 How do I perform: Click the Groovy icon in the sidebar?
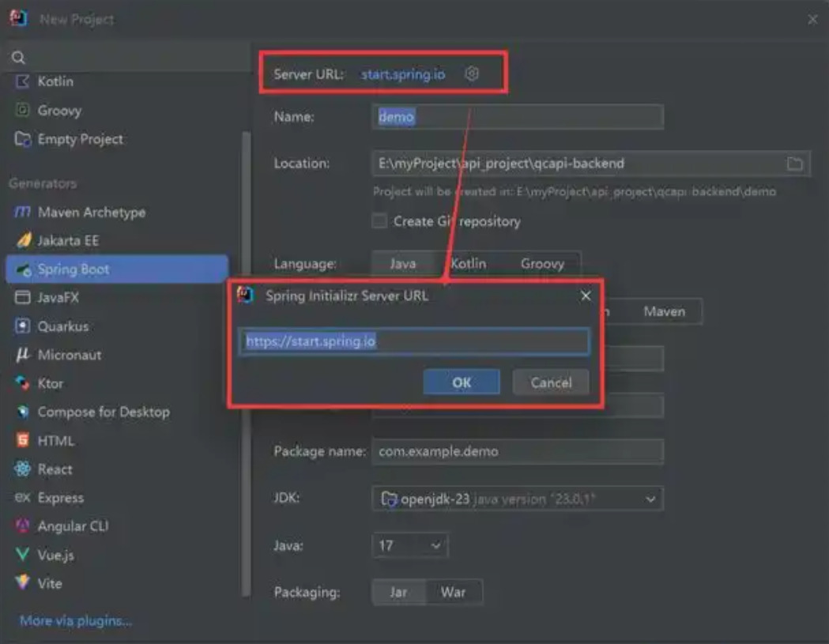22,110
